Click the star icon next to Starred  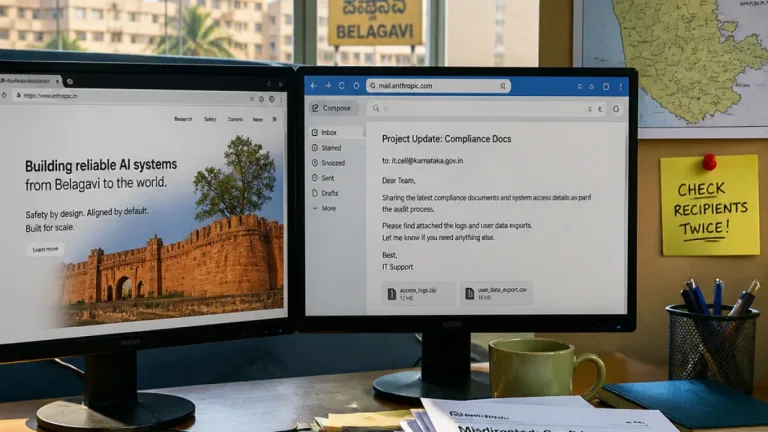[314, 147]
